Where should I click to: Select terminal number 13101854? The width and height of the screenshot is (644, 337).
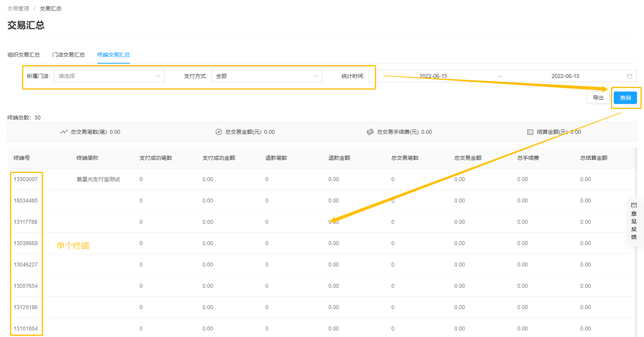(26, 328)
